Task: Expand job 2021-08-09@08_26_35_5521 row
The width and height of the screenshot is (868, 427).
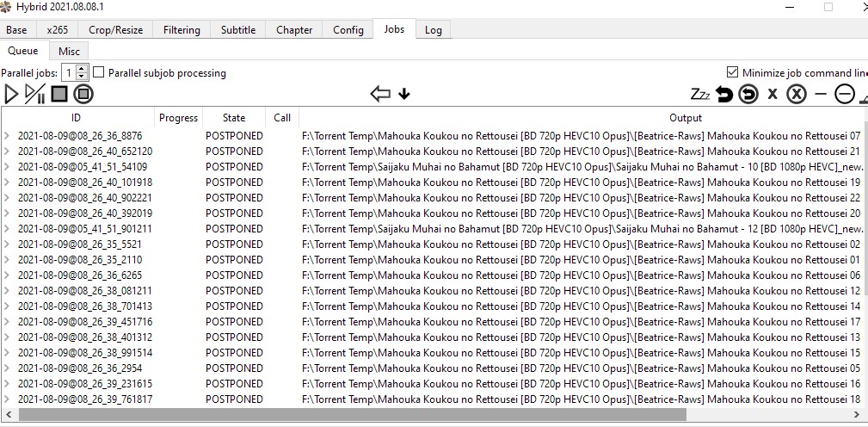Action: point(8,244)
